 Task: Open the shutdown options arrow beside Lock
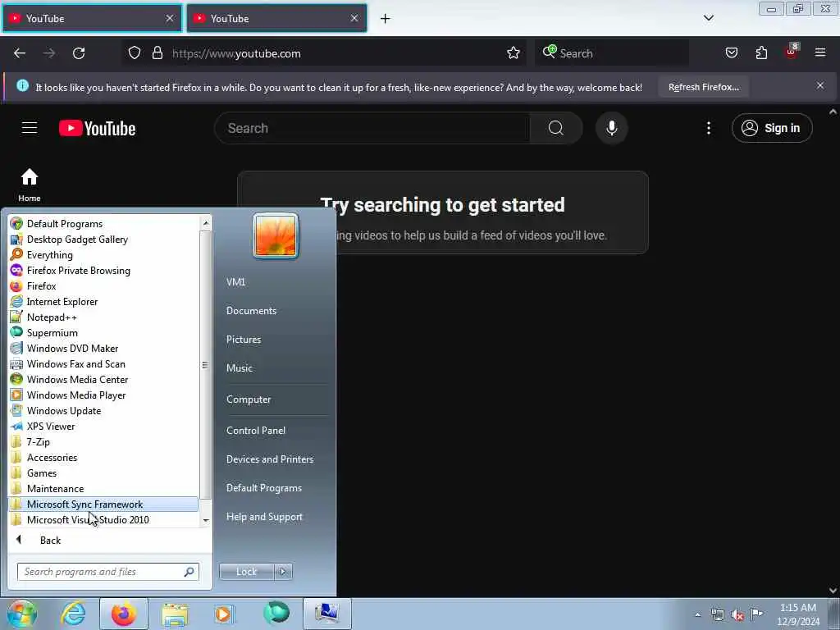click(283, 572)
